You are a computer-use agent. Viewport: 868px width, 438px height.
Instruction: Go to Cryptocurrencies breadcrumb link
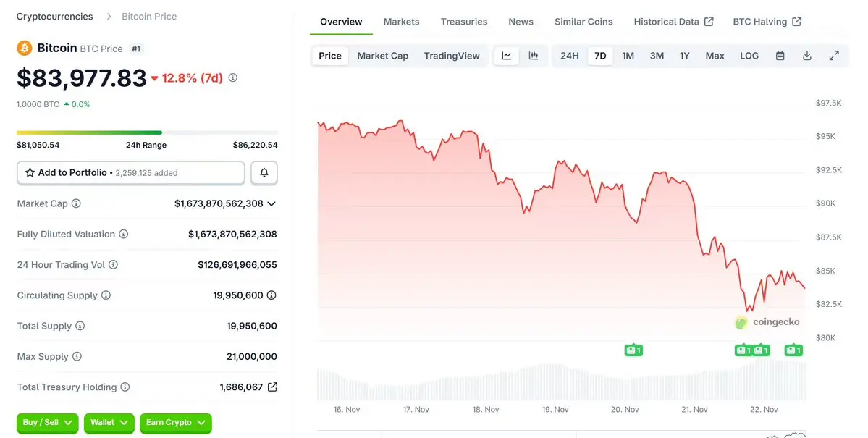pos(54,16)
